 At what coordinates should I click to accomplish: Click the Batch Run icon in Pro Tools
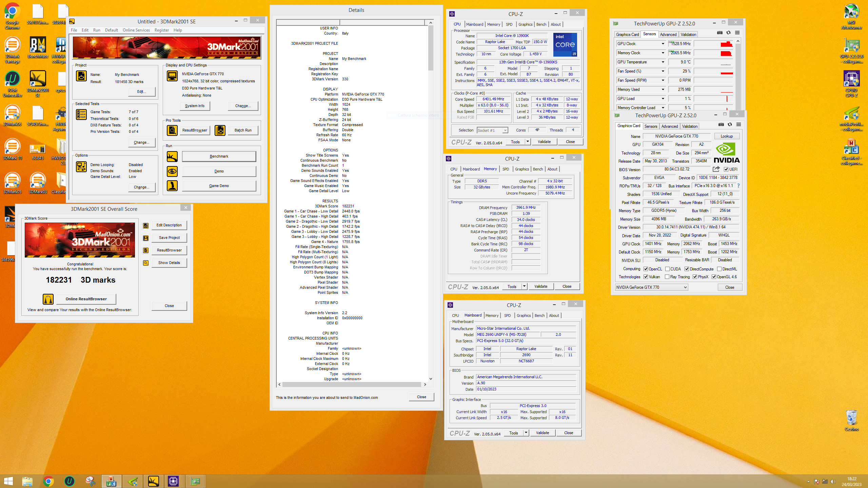pos(220,130)
